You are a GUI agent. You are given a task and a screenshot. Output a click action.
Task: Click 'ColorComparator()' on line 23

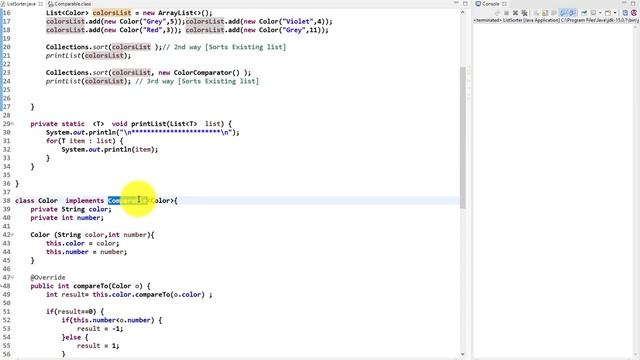[x=207, y=73]
